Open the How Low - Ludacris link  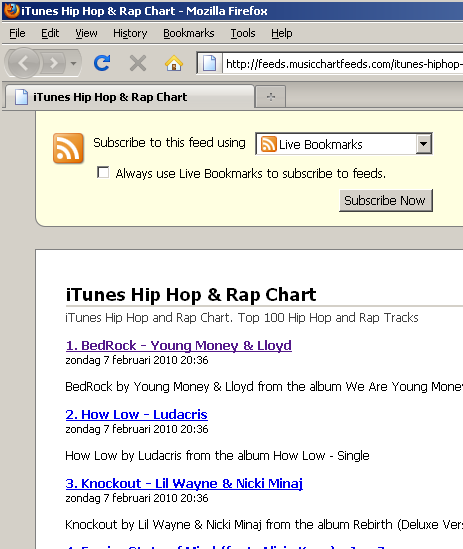tap(137, 415)
